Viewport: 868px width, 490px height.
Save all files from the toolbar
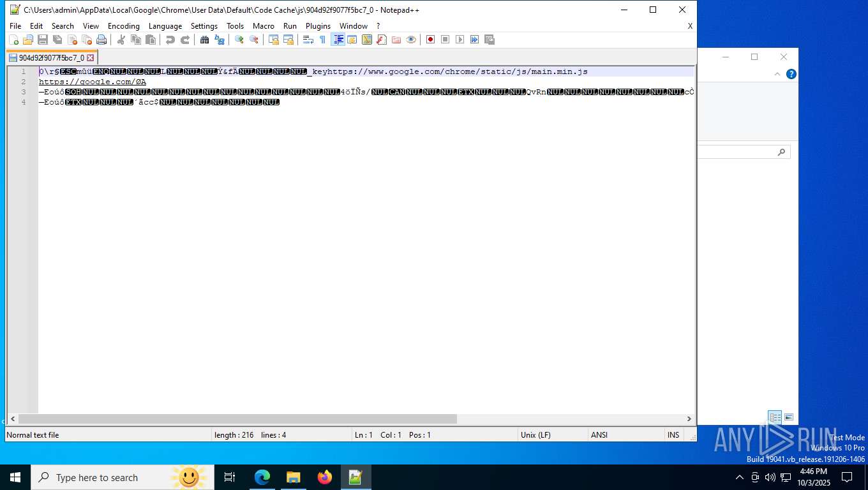57,40
